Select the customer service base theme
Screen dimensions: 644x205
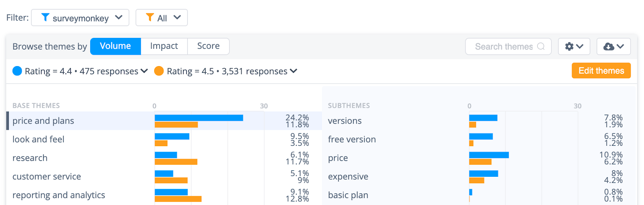tap(47, 176)
